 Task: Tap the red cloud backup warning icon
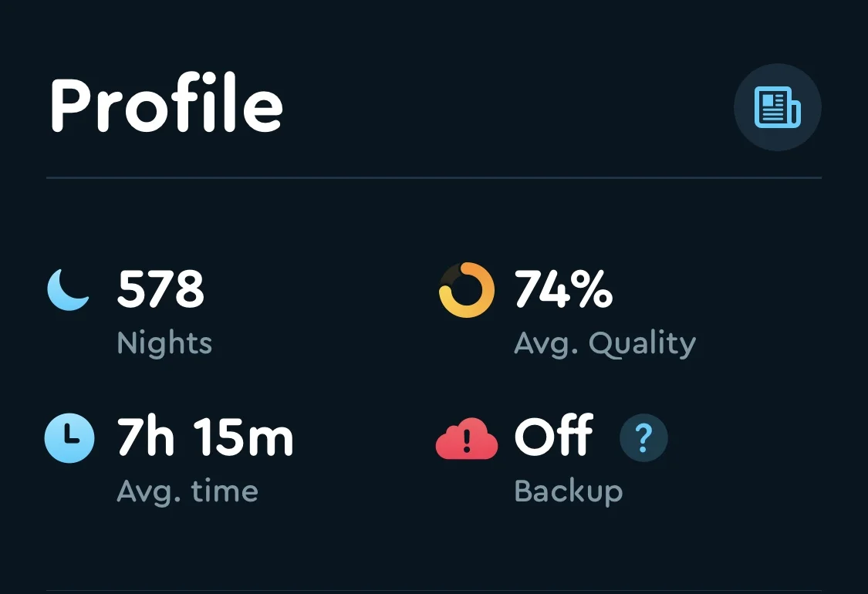coord(467,438)
